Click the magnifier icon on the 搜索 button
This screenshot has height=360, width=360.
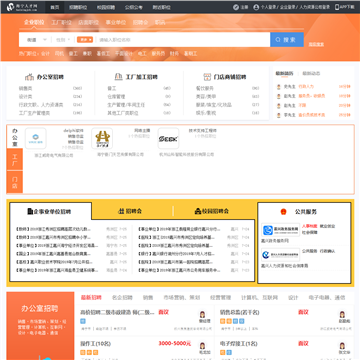coord(278,40)
